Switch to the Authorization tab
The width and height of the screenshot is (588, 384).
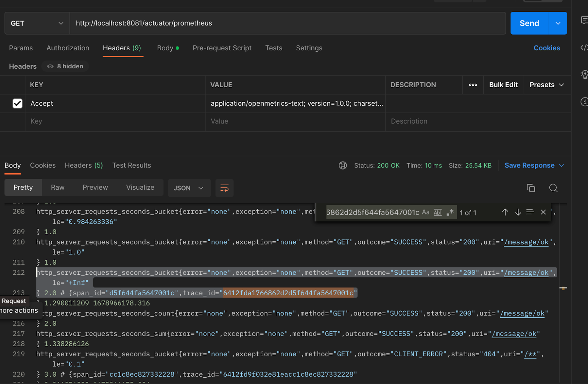(68, 48)
